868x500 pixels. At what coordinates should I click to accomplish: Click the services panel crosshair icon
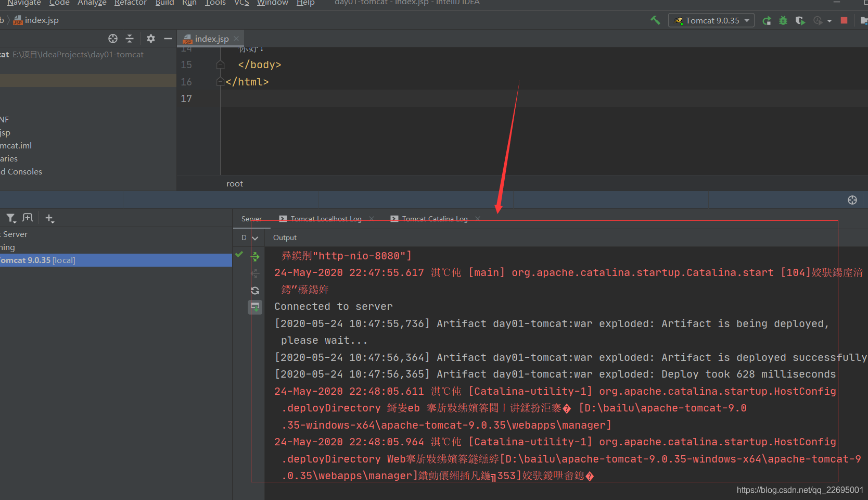point(852,200)
